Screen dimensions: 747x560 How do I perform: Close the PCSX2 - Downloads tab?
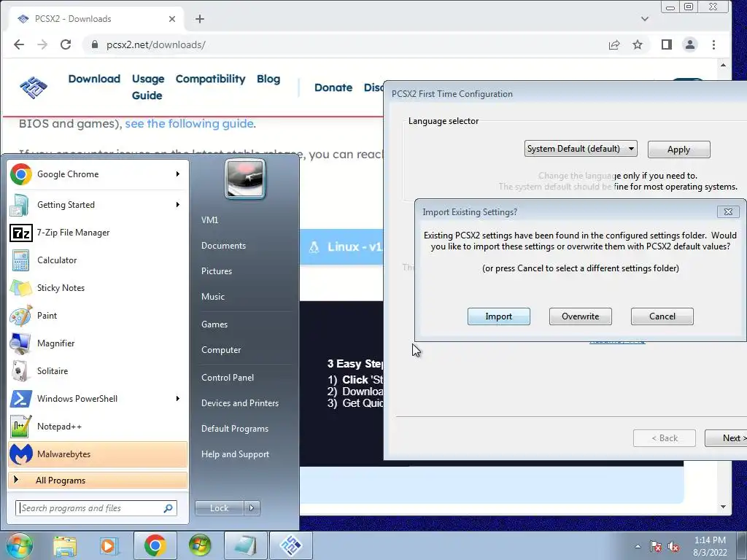coord(172,19)
